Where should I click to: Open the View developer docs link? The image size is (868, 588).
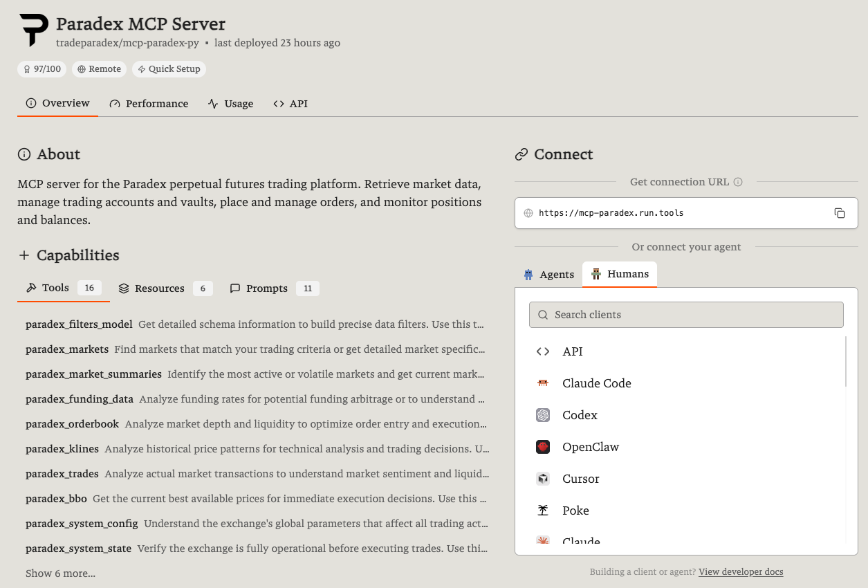click(x=741, y=571)
